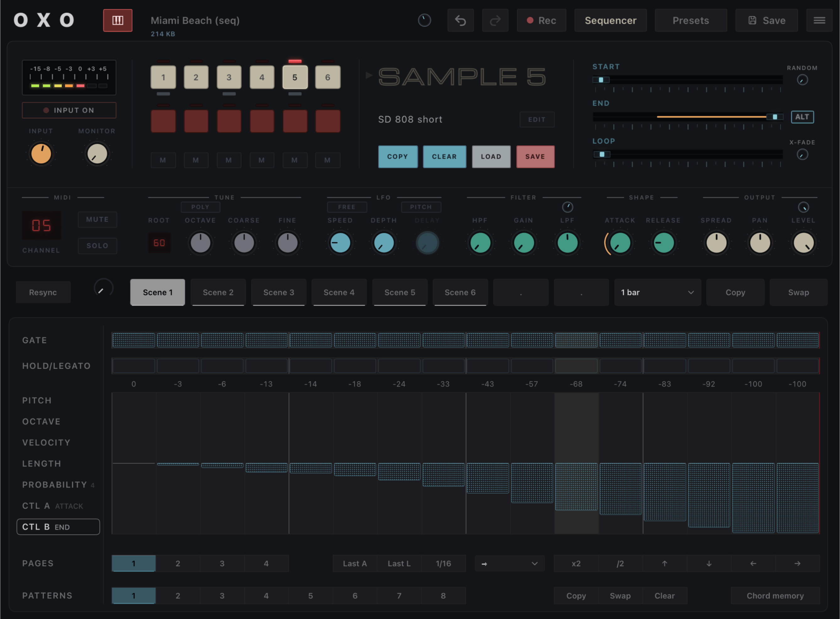Click the x2 pattern length button

tap(576, 563)
